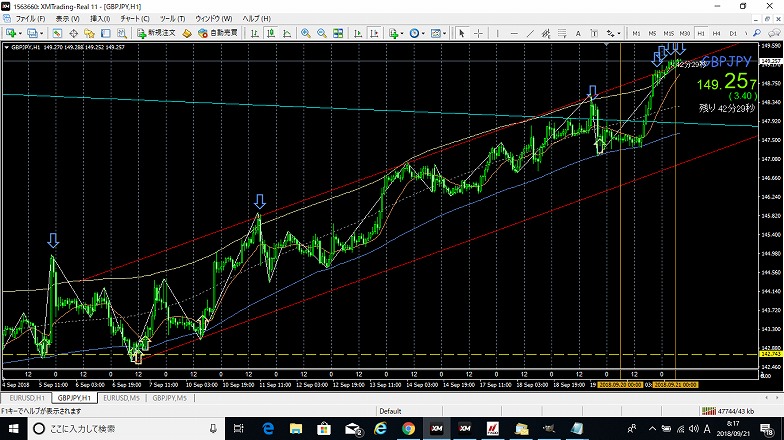Open the チャート (C) menu
The height and width of the screenshot is (440, 784).
134,18
